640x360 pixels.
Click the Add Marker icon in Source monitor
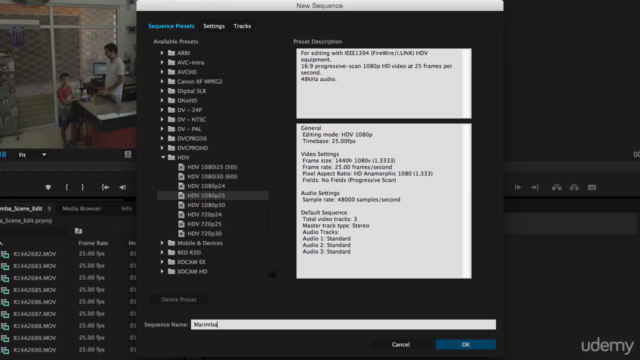(48, 187)
